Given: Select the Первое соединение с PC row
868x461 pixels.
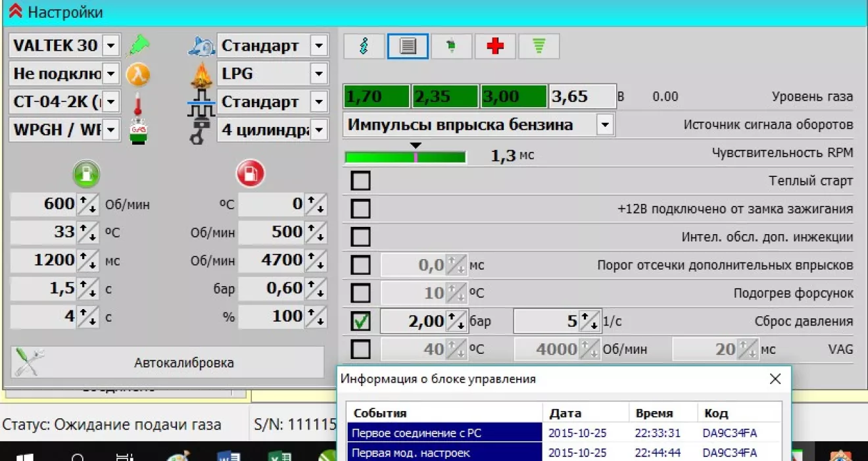Looking at the screenshot, I should click(444, 433).
